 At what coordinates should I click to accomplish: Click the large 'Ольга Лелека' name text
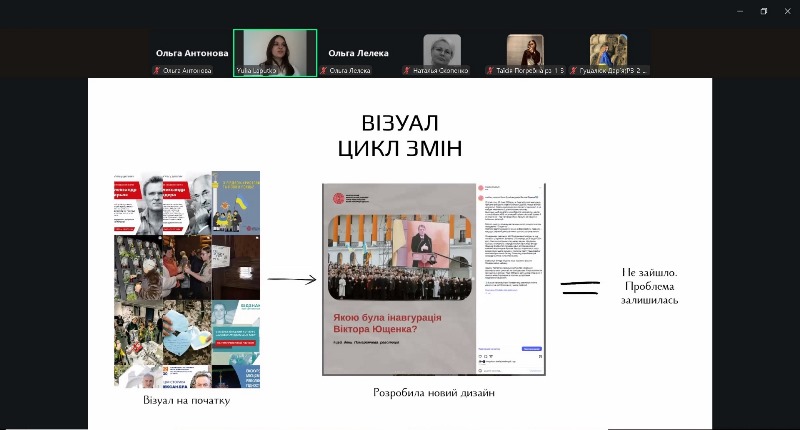click(x=359, y=53)
